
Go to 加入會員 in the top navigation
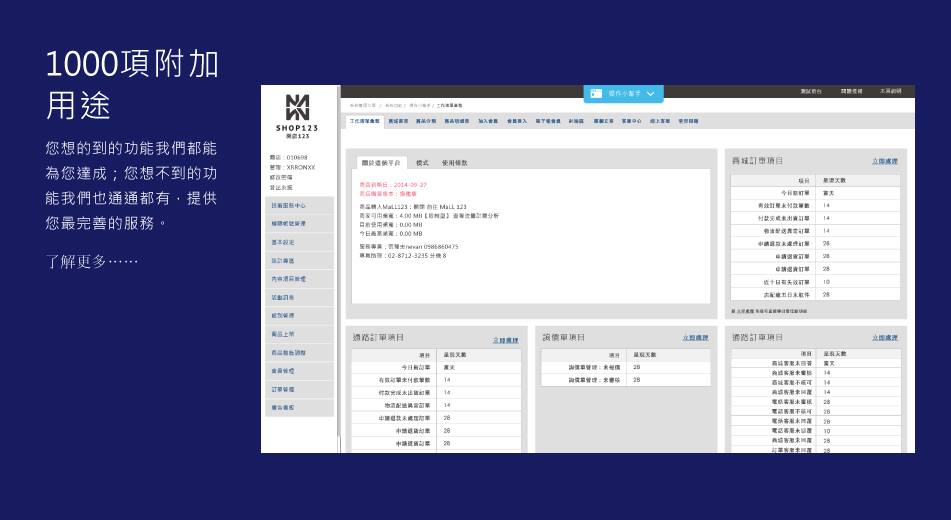click(488, 121)
